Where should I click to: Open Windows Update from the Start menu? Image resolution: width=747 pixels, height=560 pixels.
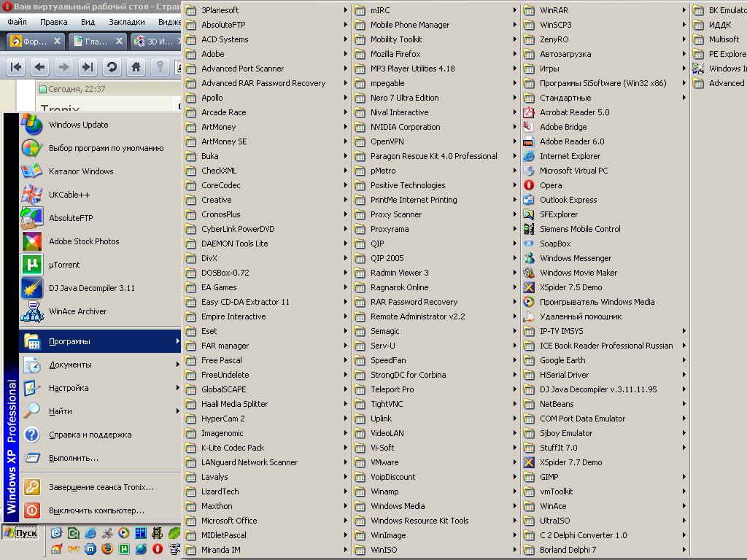point(78,125)
